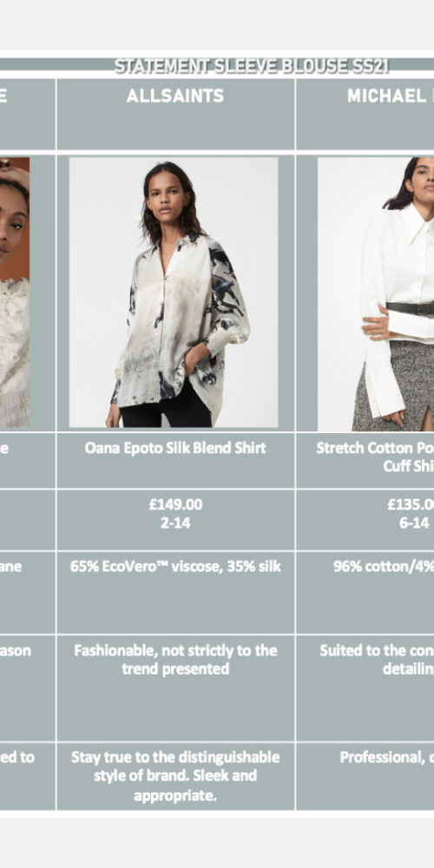Click the 6-14 size range text
Image resolution: width=434 pixels, height=868 pixels.
(x=414, y=523)
